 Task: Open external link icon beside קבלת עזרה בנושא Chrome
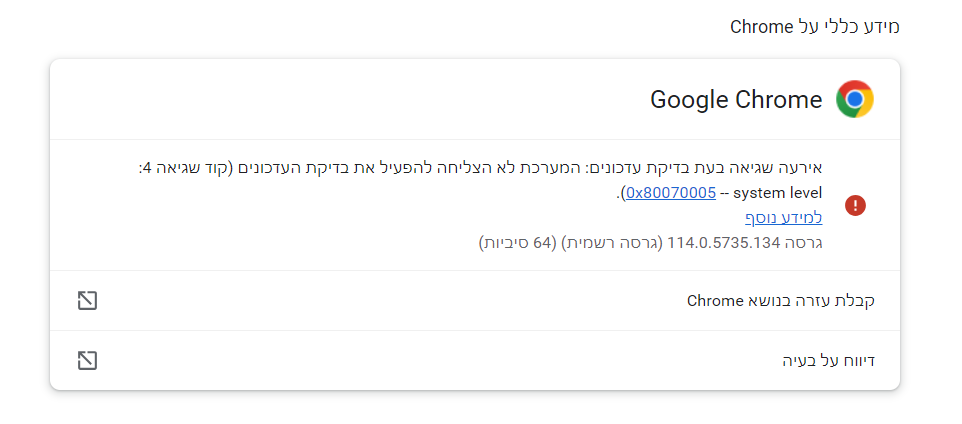point(88,301)
